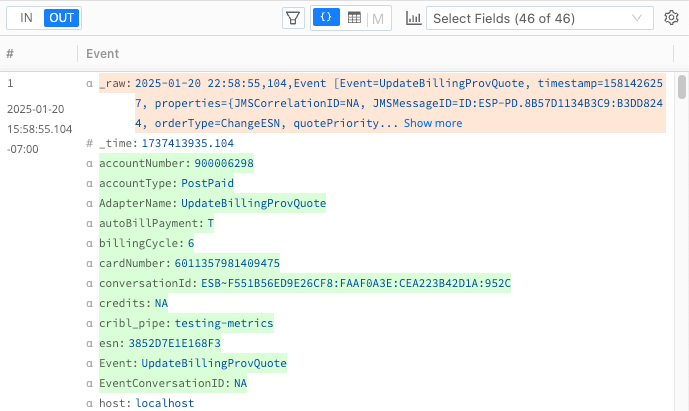689x411 pixels.
Task: Select the OUT view toggle
Action: click(x=61, y=18)
